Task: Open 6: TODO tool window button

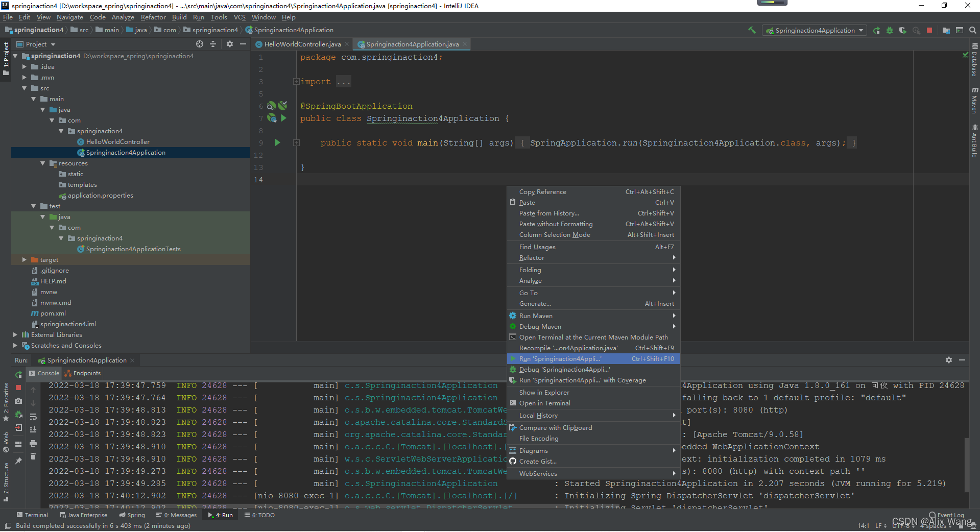Action: [259, 515]
